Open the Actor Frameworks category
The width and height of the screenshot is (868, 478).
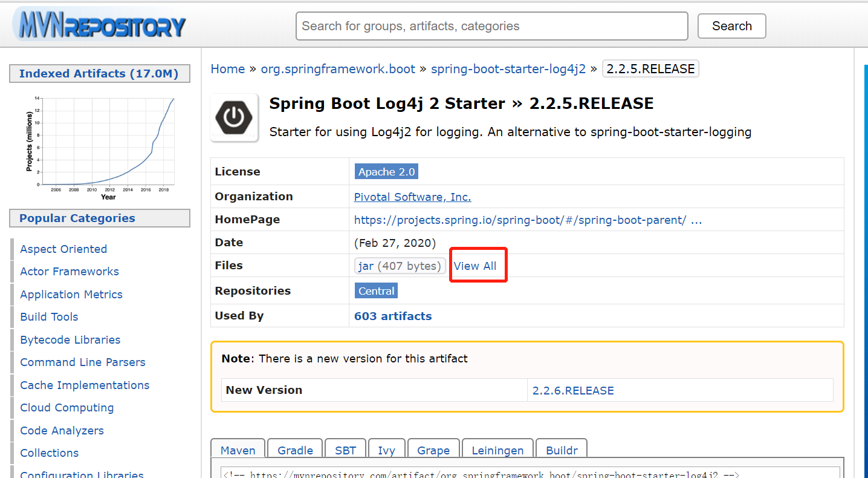pyautogui.click(x=70, y=272)
